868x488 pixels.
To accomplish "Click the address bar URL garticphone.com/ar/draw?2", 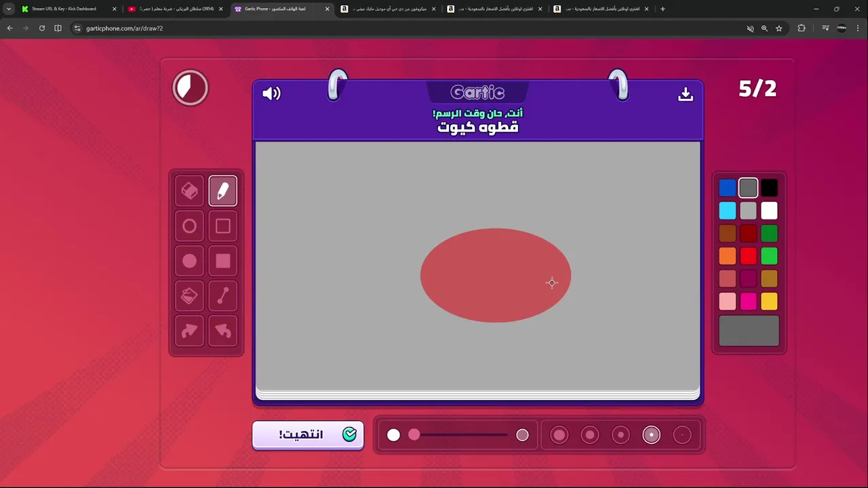I will click(124, 28).
